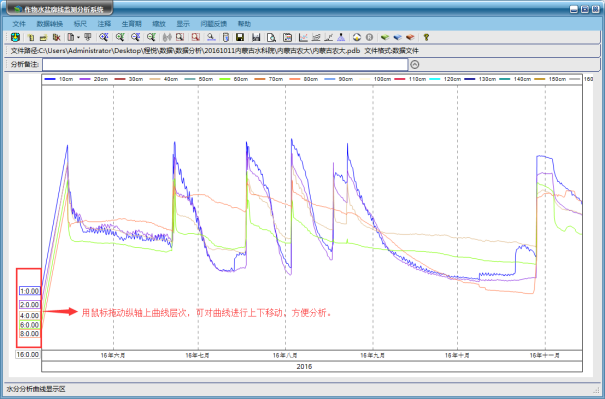Click the red layered book icon
Screen dimensions: 605x399
pyautogui.click(x=410, y=37)
